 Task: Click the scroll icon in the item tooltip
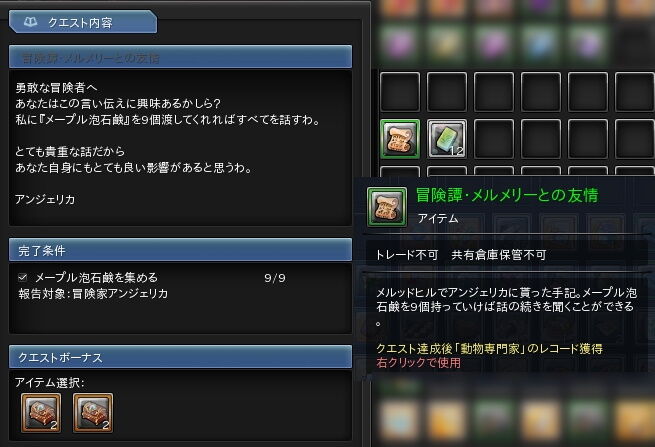pos(386,207)
